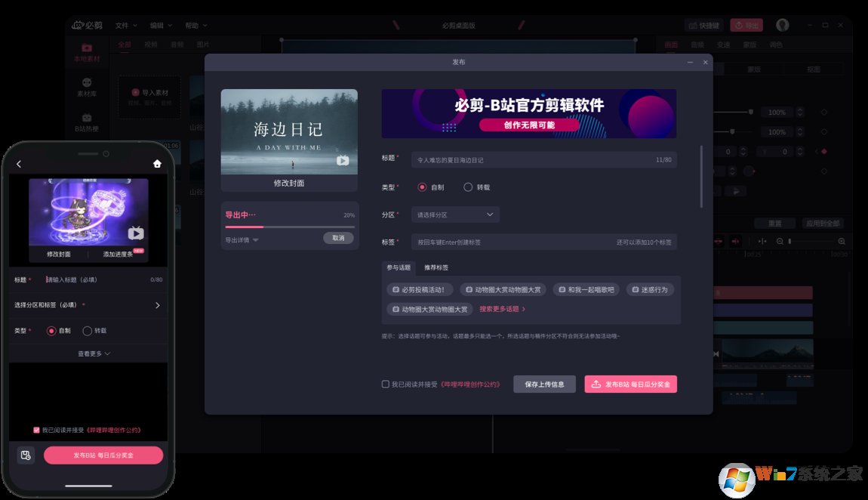Click the 海边日记 cover thumbnail in dialog
The width and height of the screenshot is (868, 500).
coord(289,131)
